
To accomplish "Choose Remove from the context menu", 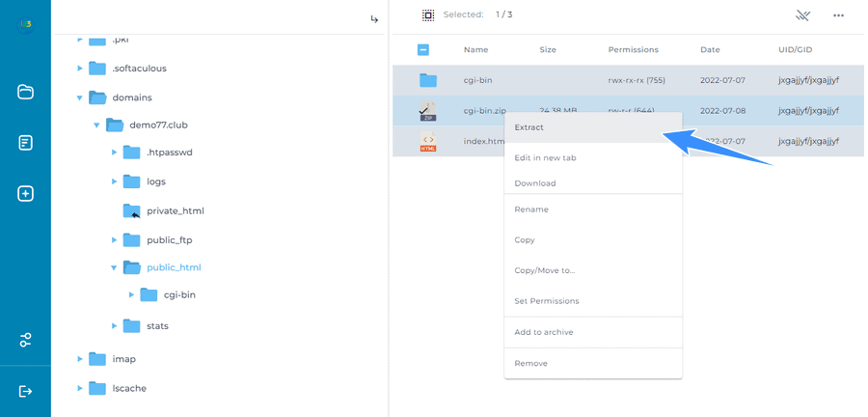I will pos(593,363).
